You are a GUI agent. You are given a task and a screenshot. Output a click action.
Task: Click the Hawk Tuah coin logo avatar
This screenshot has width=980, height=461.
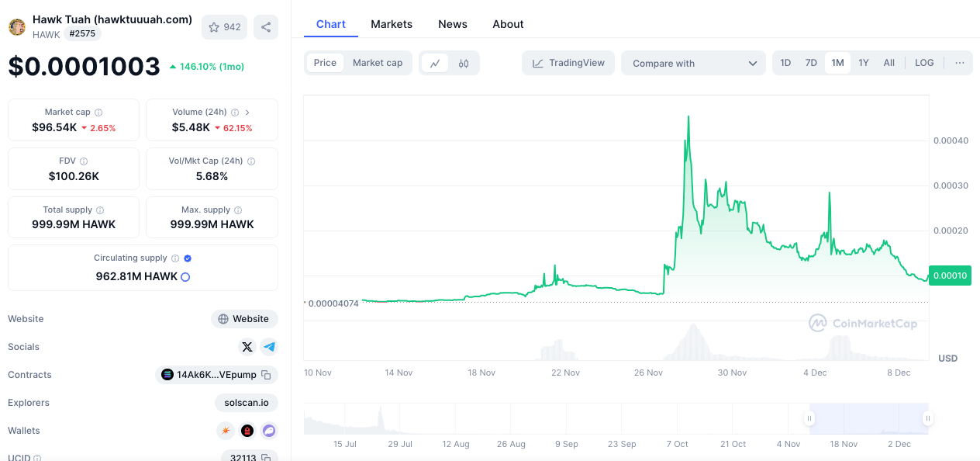[16, 27]
